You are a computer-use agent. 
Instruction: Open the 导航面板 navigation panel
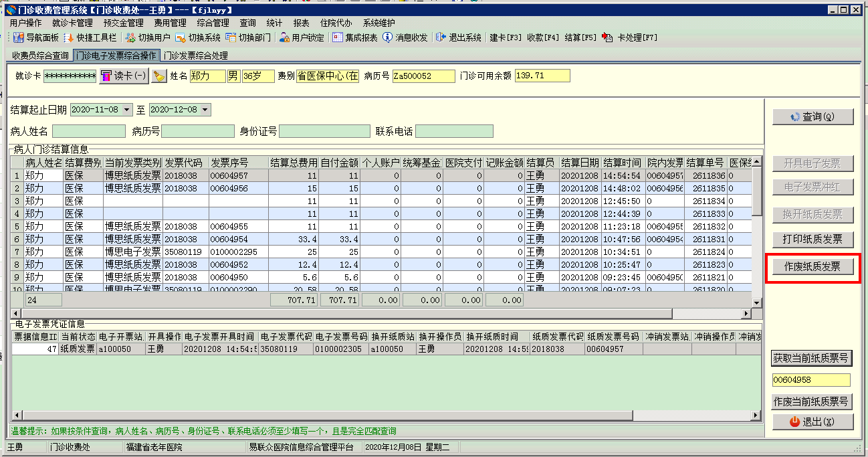tap(36, 37)
